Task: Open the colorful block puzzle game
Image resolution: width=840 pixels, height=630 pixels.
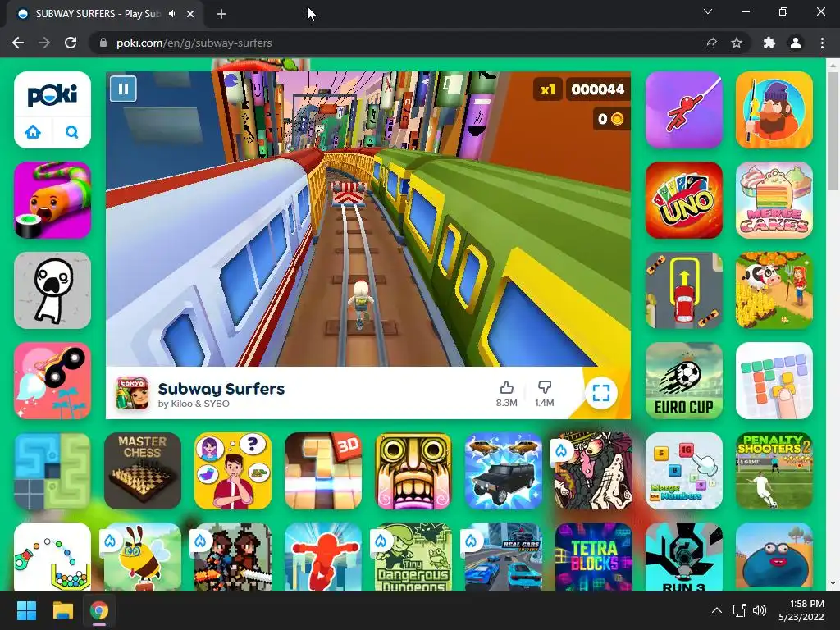Action: click(x=774, y=381)
